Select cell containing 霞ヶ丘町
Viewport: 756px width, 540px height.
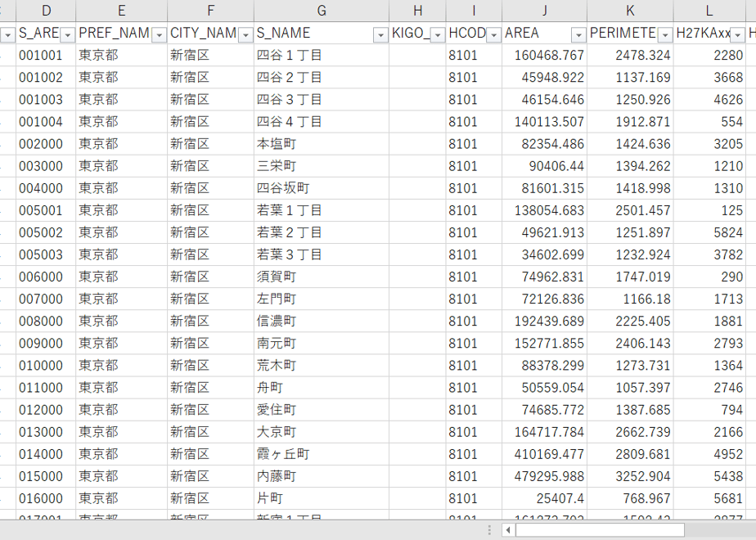(x=322, y=454)
